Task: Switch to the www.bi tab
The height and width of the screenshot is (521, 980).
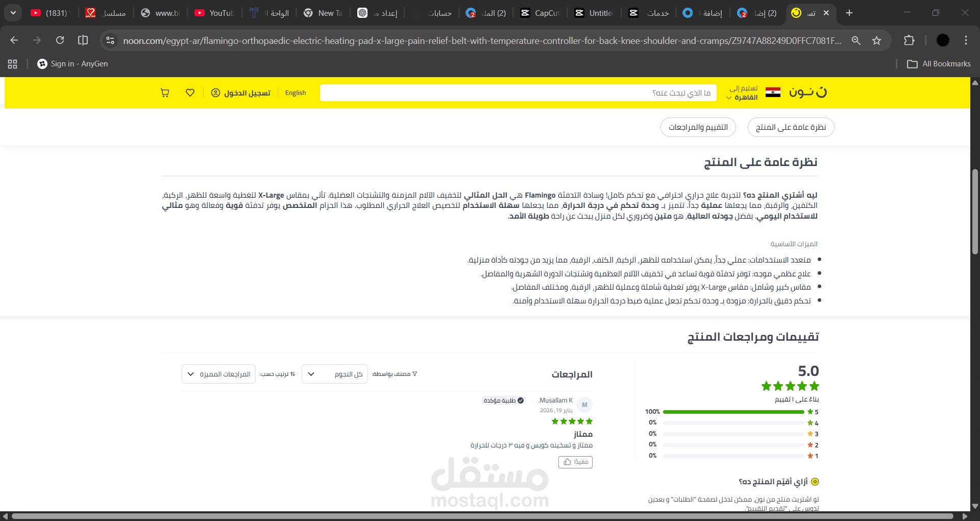Action: 160,13
